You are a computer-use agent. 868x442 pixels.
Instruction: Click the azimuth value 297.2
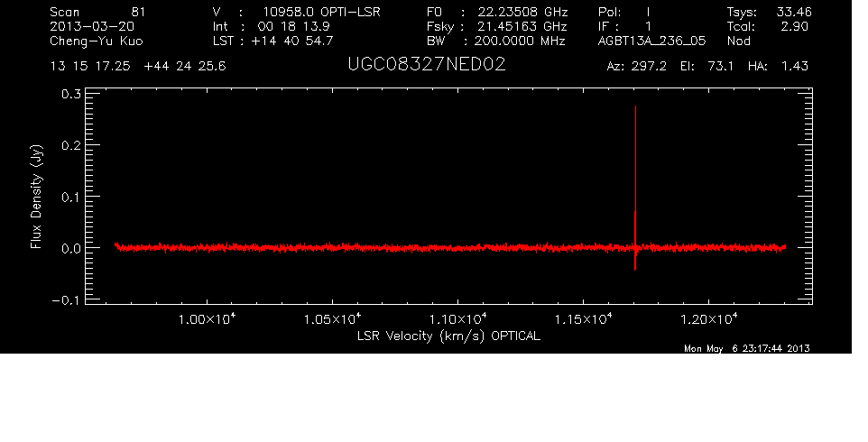tap(648, 67)
